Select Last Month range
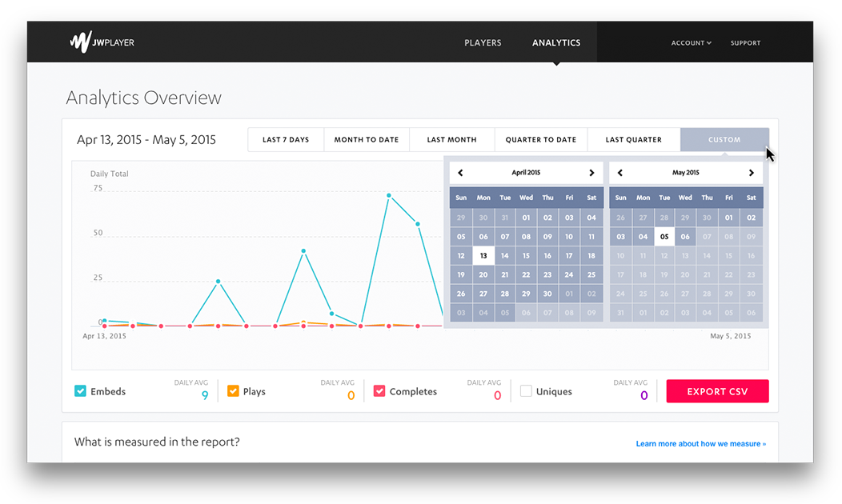The image size is (842, 504). (451, 139)
